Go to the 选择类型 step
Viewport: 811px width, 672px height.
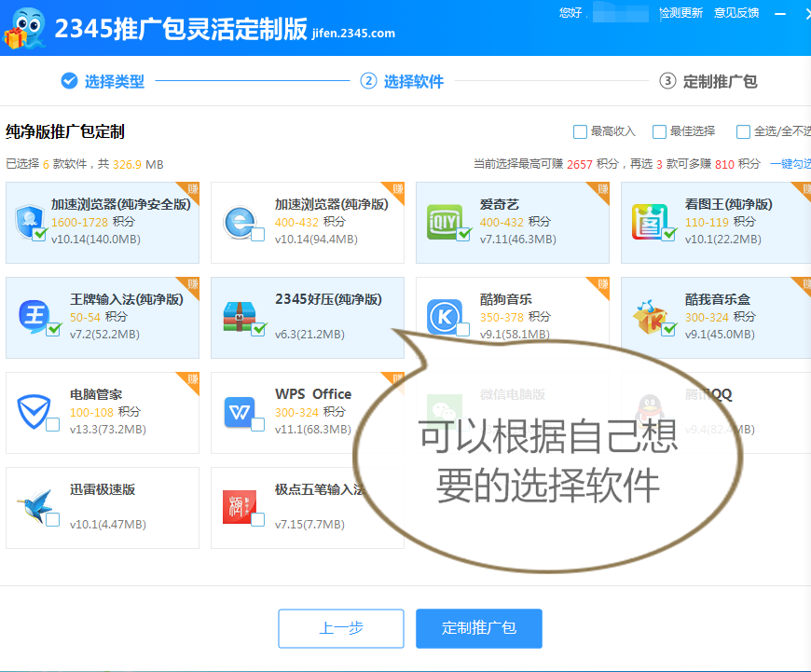103,81
